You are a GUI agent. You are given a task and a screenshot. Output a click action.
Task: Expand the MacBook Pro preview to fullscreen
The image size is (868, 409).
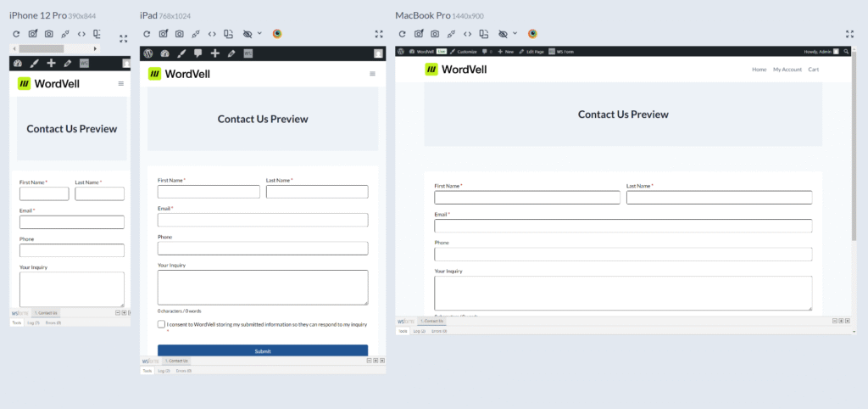(849, 34)
